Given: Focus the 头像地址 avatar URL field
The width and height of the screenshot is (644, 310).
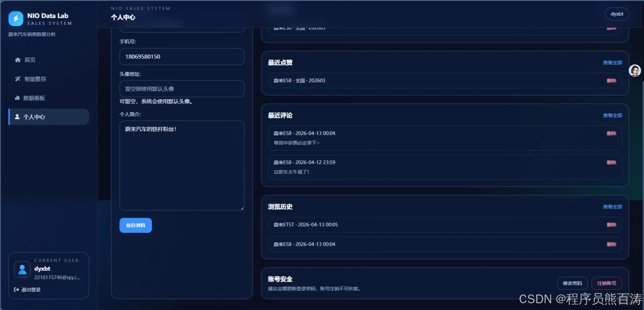Looking at the screenshot, I should click(x=182, y=89).
